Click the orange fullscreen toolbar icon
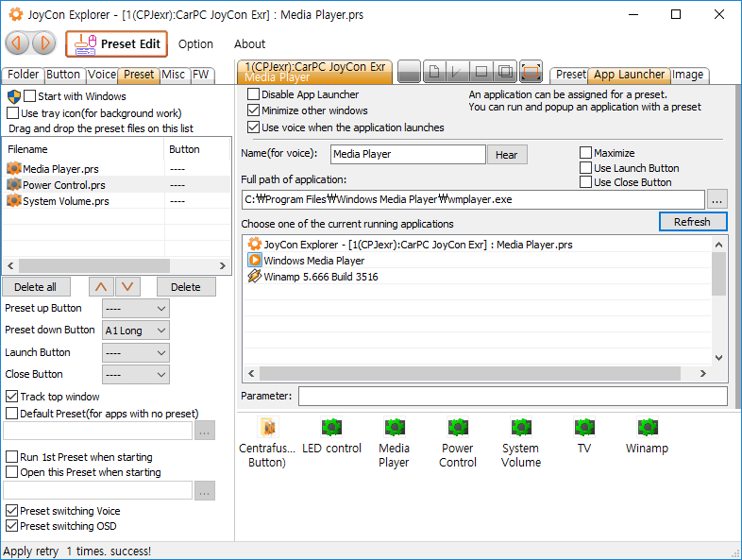Image resolution: width=742 pixels, height=560 pixels. [x=531, y=72]
